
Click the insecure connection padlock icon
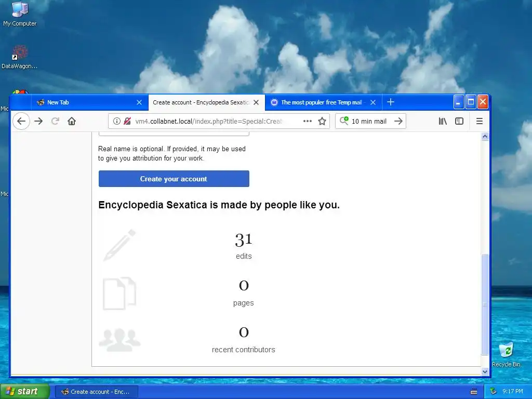click(x=127, y=121)
